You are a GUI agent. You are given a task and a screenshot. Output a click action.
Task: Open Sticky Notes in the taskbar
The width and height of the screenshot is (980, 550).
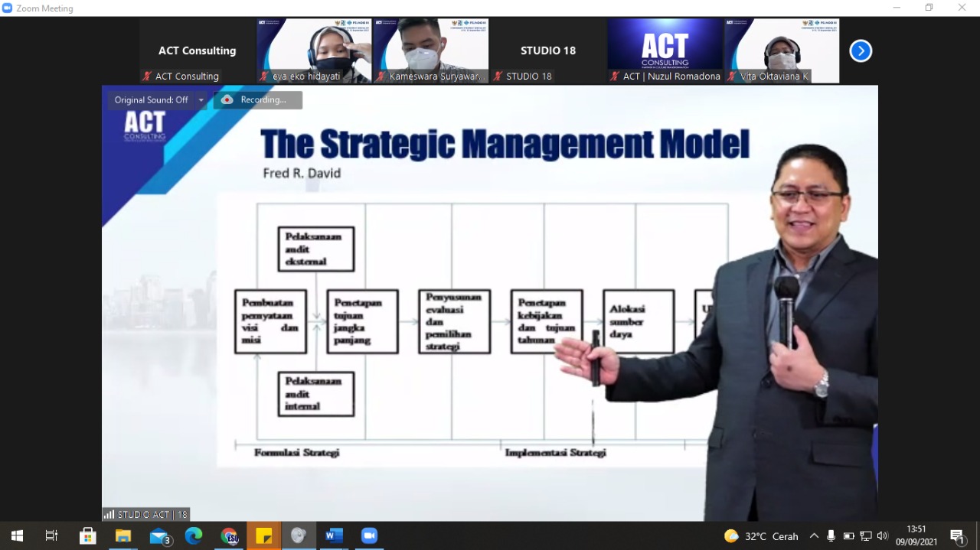[x=263, y=535]
